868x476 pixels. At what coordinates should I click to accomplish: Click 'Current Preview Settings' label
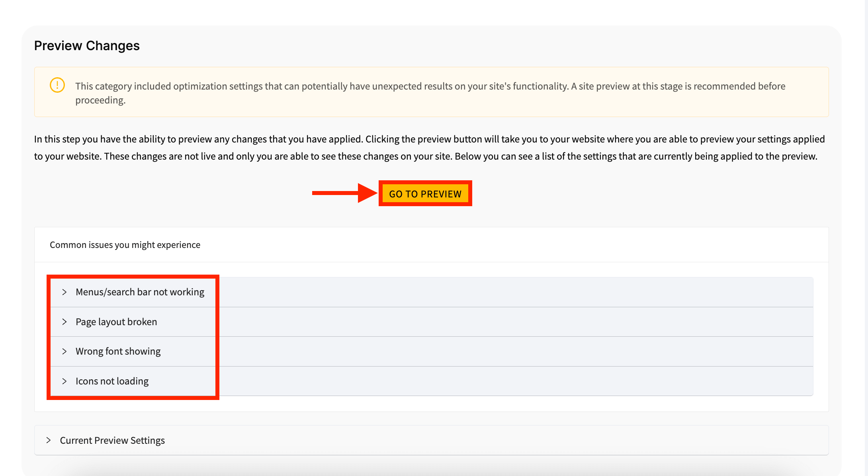[112, 440]
